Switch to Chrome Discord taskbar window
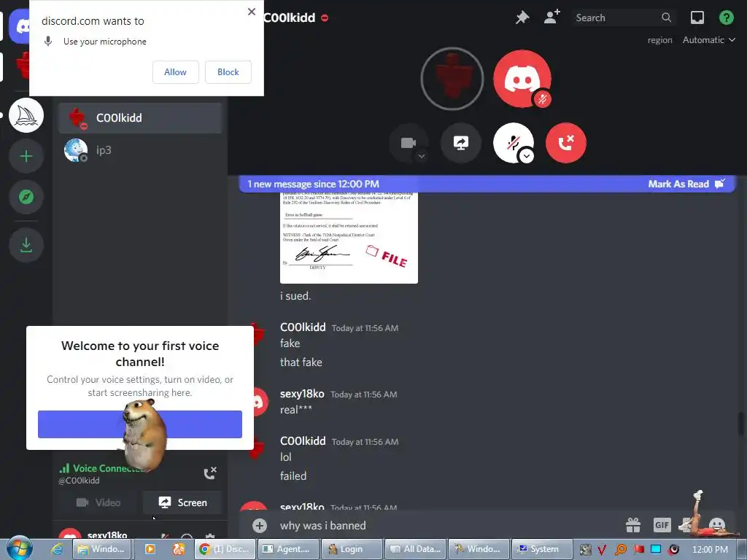Viewport: 747px width, 560px height. pos(225,550)
